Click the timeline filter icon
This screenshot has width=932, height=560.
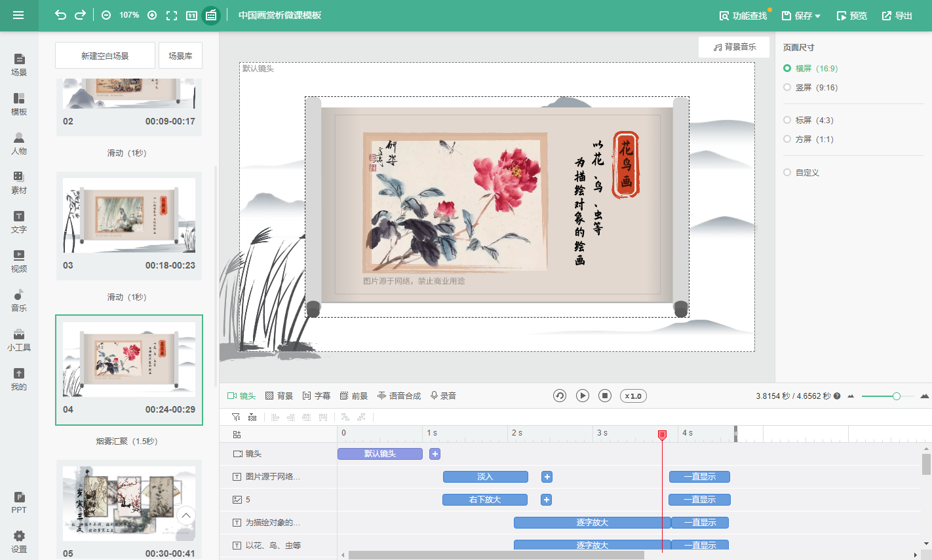[236, 417]
